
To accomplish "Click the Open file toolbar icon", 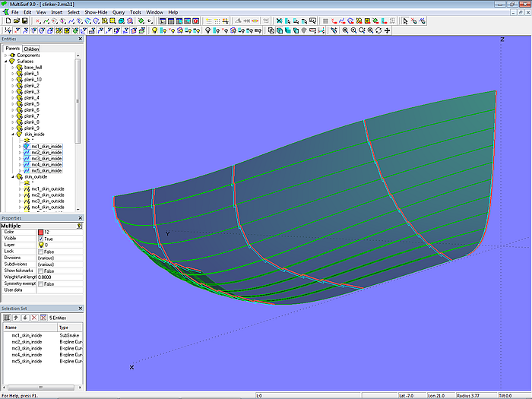I will coord(15,21).
